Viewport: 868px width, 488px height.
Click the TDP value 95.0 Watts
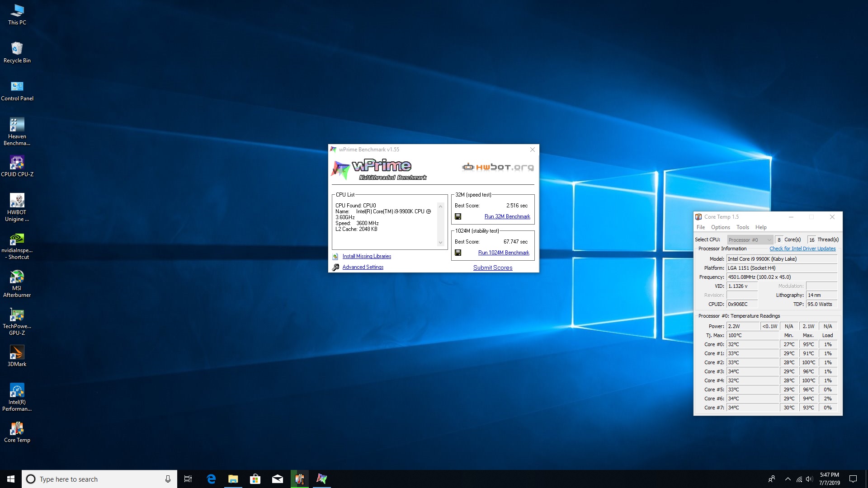821,304
